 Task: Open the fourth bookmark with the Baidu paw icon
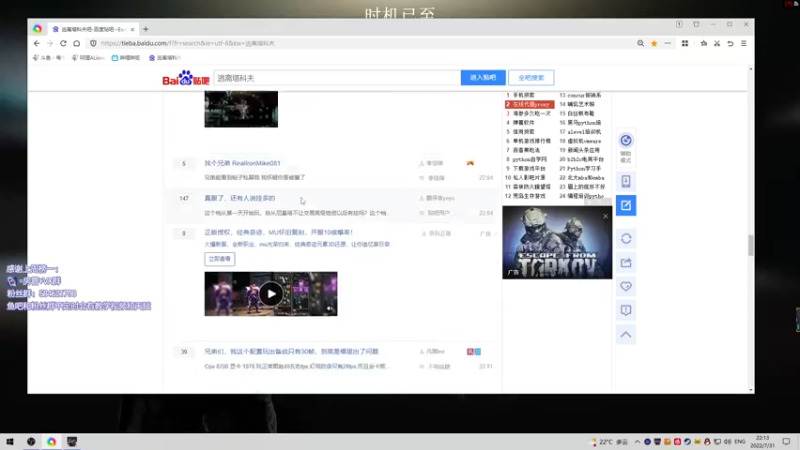(165, 58)
